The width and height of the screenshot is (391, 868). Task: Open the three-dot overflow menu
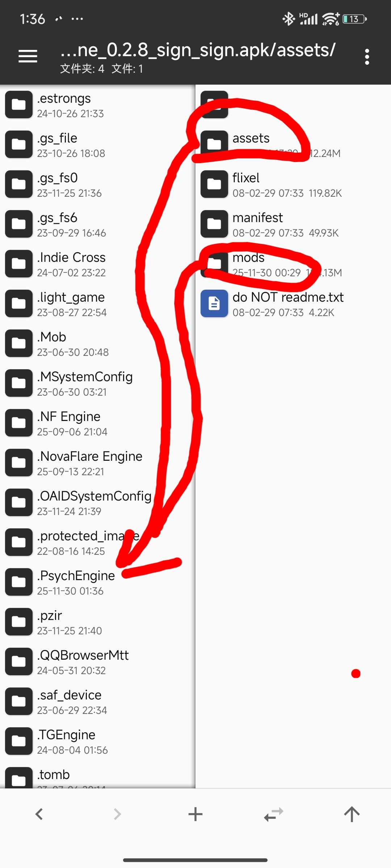pyautogui.click(x=367, y=57)
